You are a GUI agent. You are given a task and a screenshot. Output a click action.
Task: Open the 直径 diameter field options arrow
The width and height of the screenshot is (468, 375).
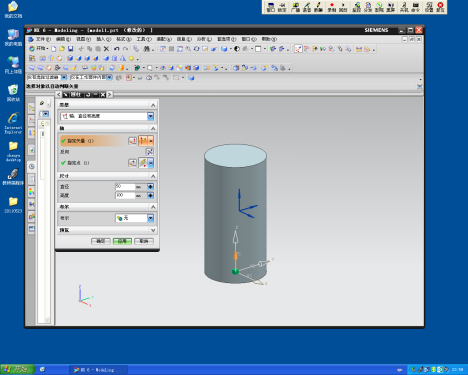point(150,186)
